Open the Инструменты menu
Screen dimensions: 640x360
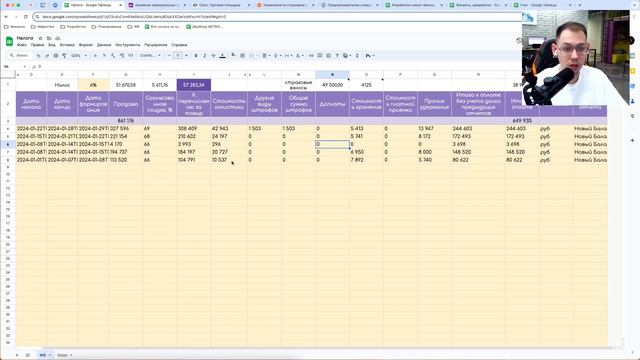[128, 45]
